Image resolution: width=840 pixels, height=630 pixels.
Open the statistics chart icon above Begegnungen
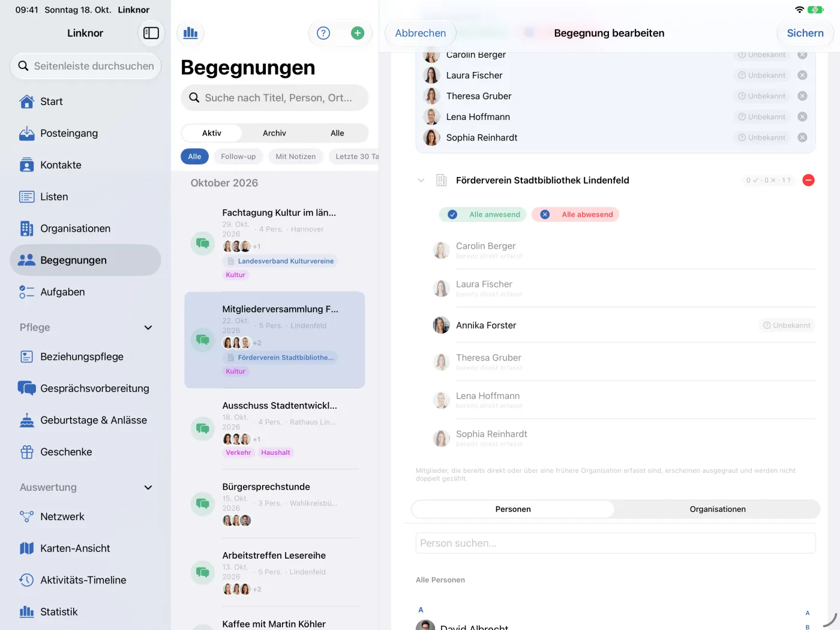(x=191, y=33)
